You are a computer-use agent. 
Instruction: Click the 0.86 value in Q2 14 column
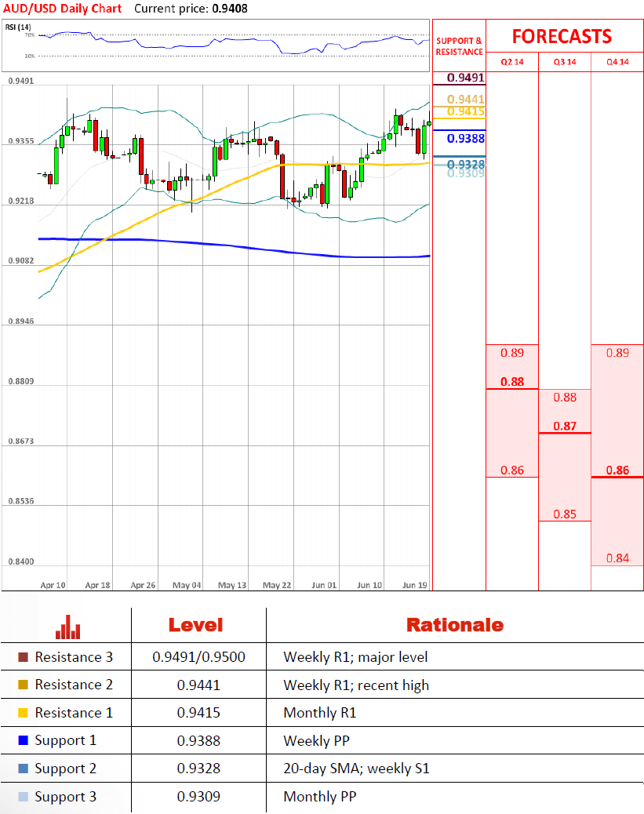[512, 471]
